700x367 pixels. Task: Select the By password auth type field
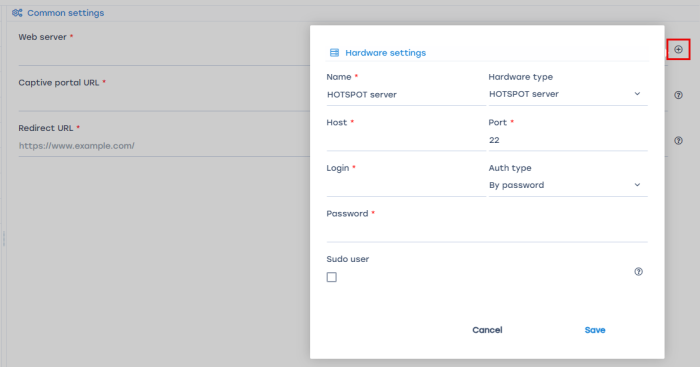tap(568, 185)
